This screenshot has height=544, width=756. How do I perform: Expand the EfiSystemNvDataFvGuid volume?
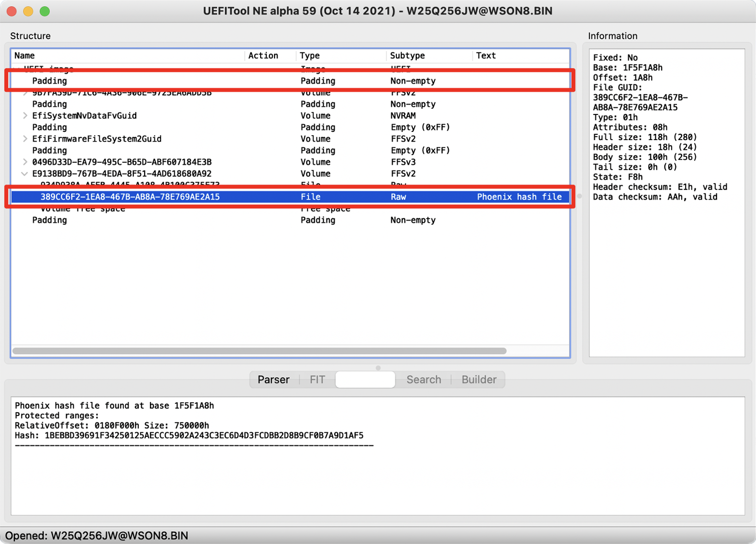click(24, 115)
